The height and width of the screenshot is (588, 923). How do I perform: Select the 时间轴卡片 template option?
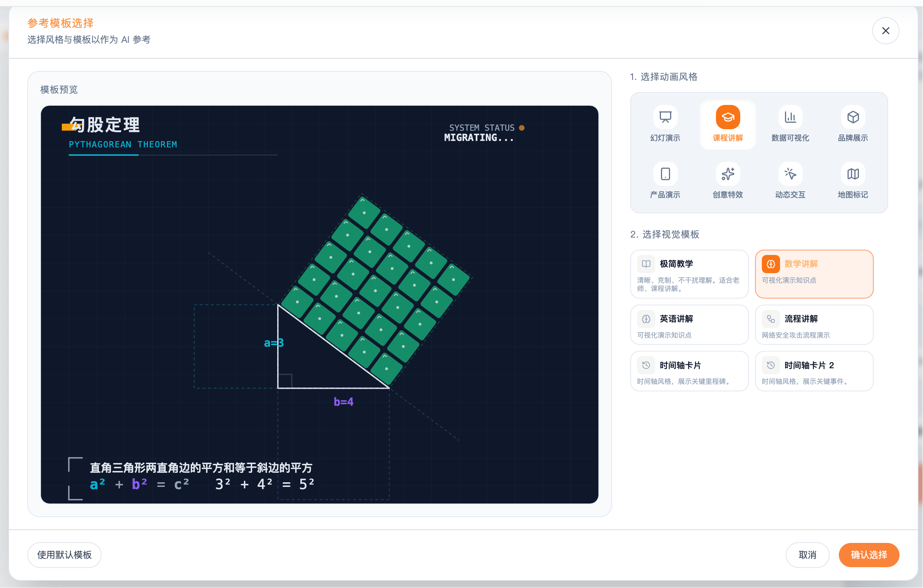tap(689, 371)
